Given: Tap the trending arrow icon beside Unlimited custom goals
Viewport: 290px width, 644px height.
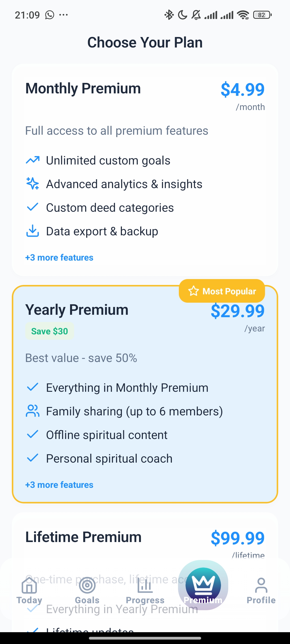Looking at the screenshot, I should (x=32, y=160).
